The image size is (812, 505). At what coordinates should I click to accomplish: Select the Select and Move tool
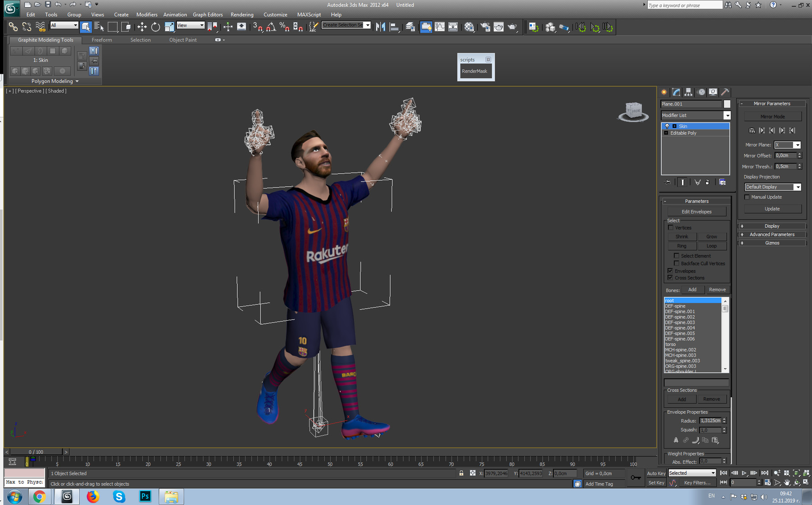142,27
